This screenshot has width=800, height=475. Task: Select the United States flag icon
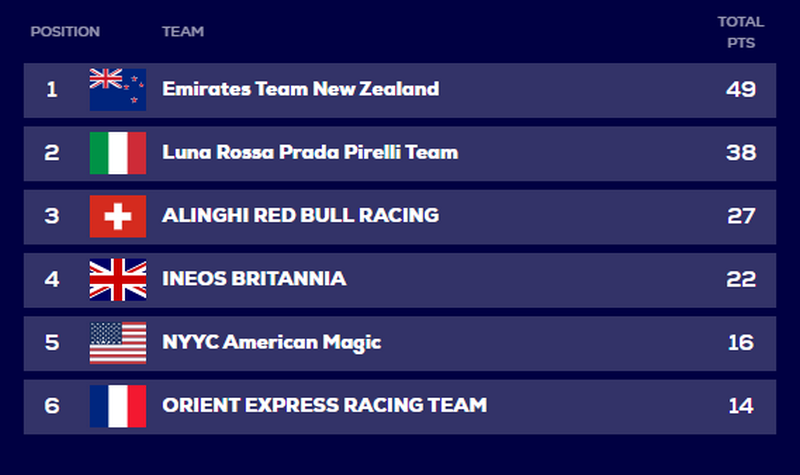coord(118,343)
